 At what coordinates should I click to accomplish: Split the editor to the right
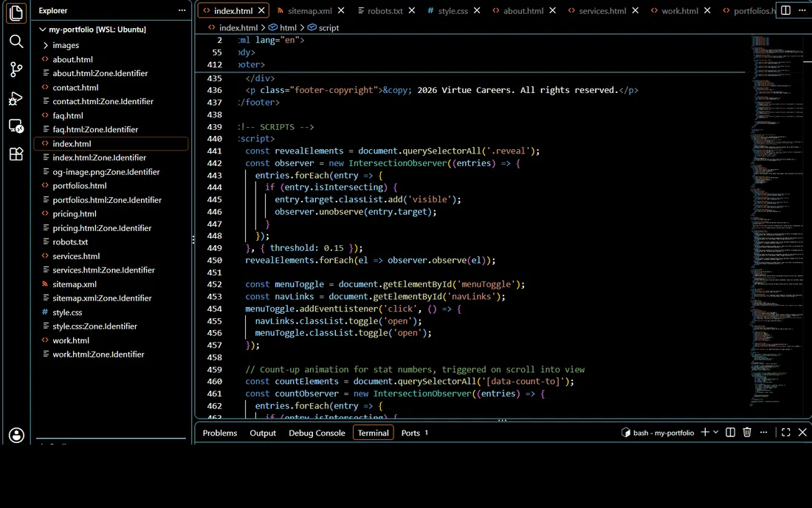coord(785,10)
